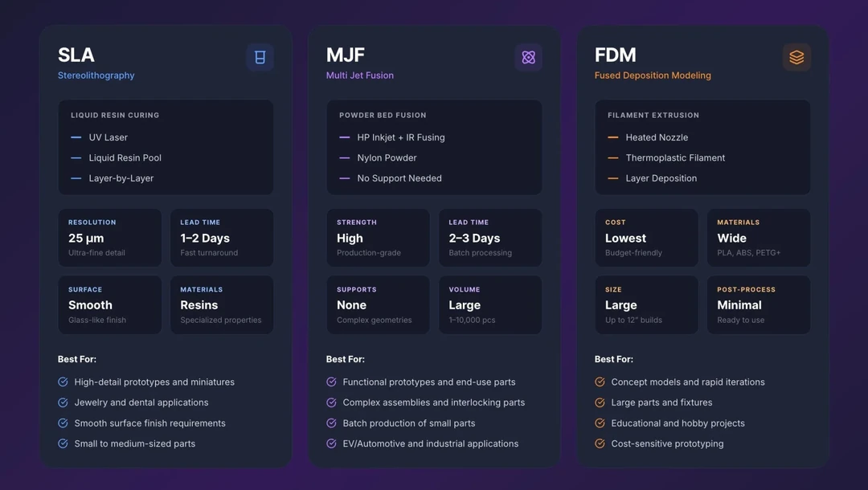Select the FDM Cost Lowest tile
Viewport: 868px width, 490px height.
[646, 238]
